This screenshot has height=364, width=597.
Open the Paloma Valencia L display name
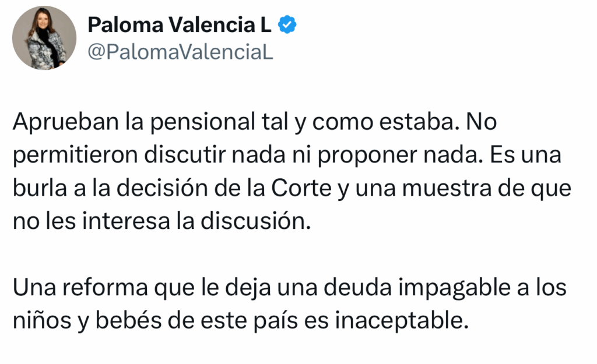[180, 25]
